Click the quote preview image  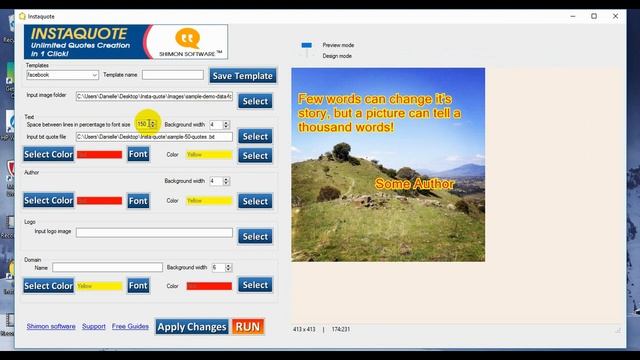pos(388,164)
